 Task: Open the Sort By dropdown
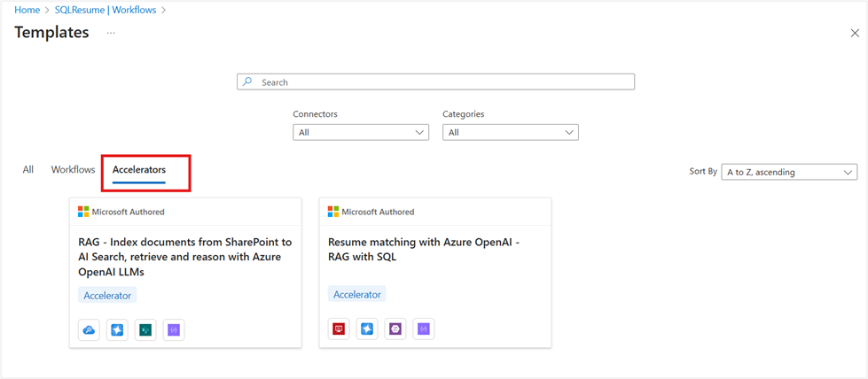pyautogui.click(x=789, y=172)
